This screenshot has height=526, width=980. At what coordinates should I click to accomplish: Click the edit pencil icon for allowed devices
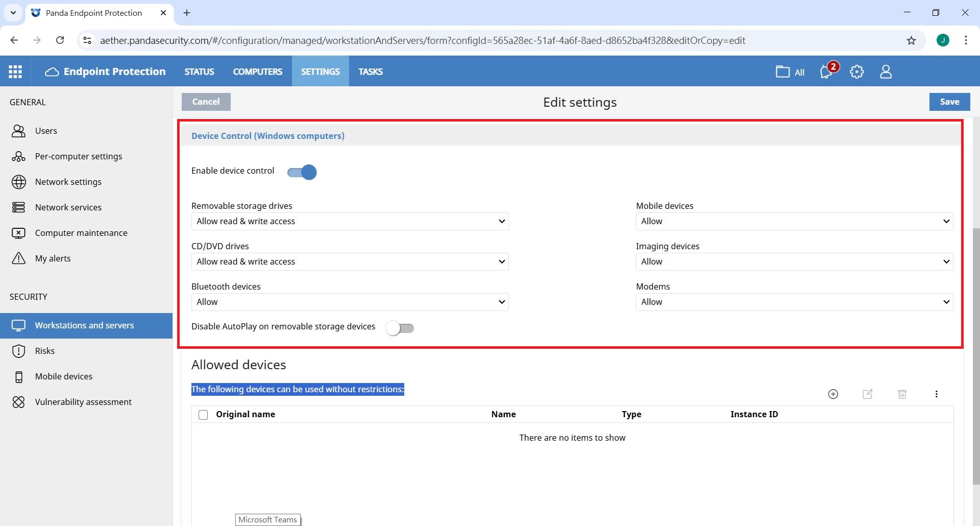(x=867, y=394)
